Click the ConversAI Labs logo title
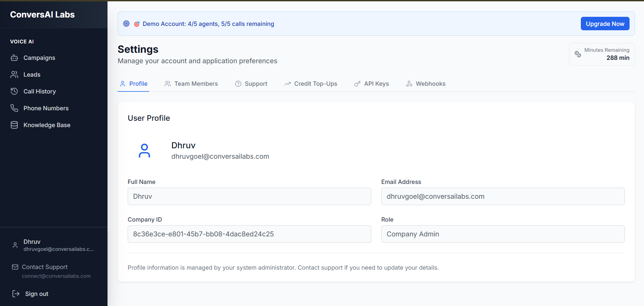This screenshot has height=306, width=644. [x=42, y=14]
